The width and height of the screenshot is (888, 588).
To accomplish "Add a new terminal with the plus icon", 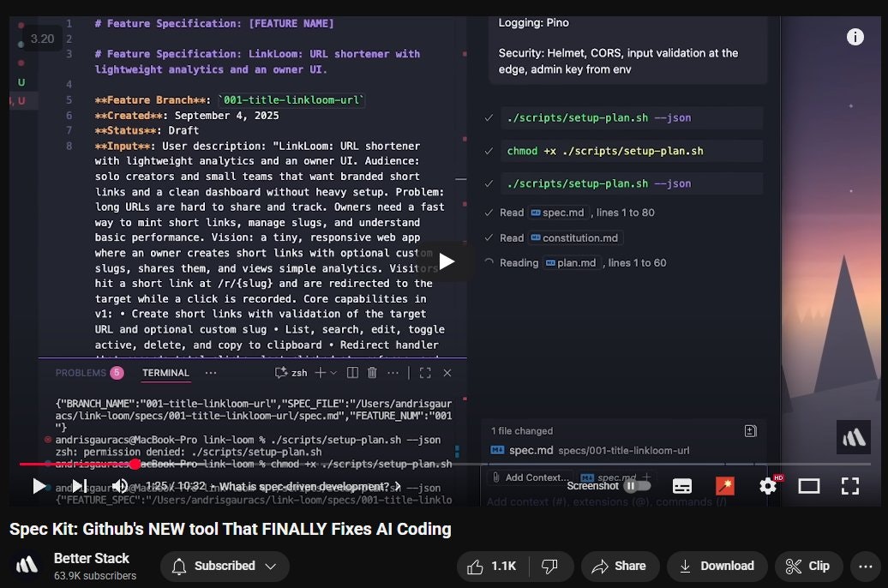I will click(320, 373).
